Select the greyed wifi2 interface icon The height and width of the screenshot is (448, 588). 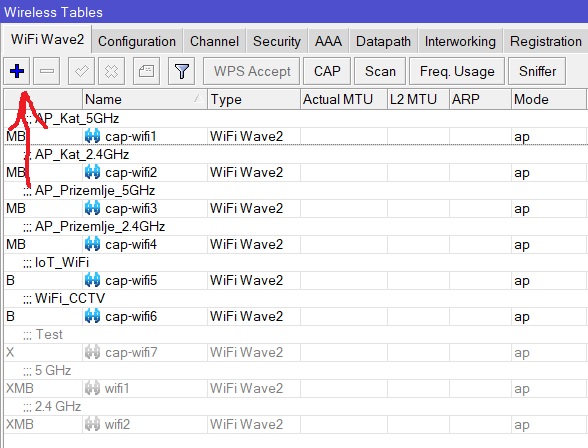tap(92, 424)
